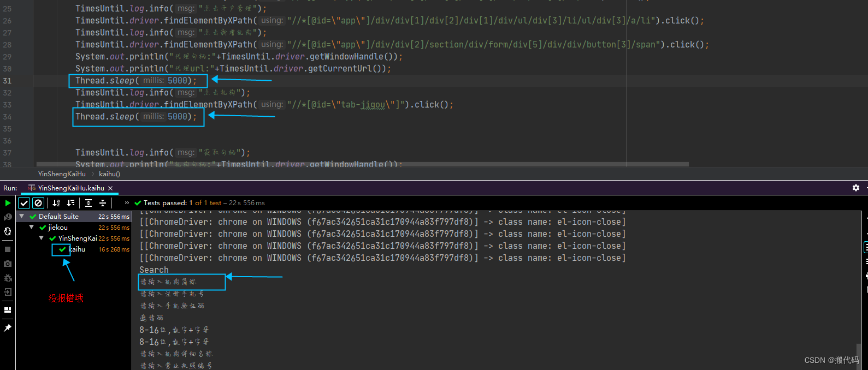
Task: Click Default Suite duration 22 s 556 ms
Action: pyautogui.click(x=114, y=217)
